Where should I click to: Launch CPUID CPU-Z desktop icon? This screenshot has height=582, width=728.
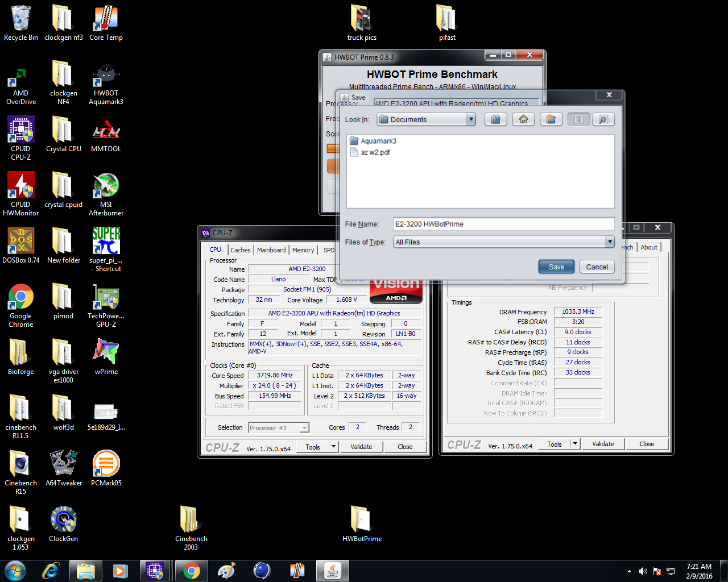point(21,138)
